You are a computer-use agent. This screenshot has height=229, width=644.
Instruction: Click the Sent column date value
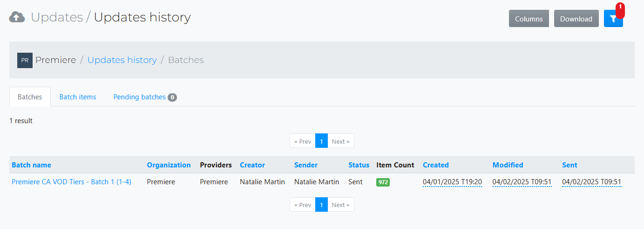coord(592,182)
